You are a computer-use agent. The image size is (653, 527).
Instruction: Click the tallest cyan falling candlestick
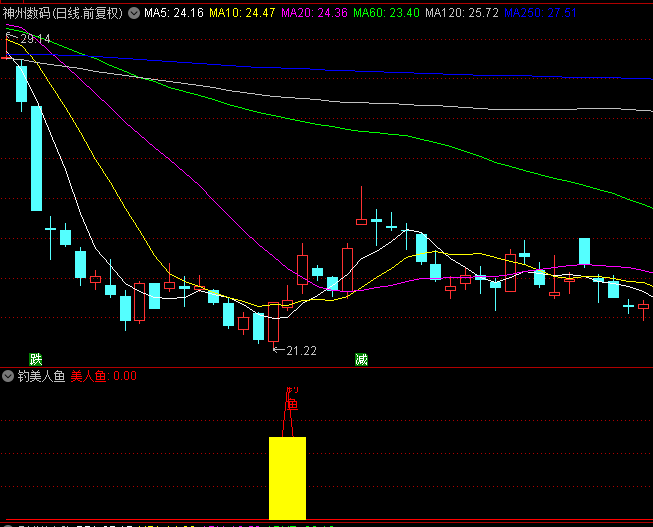[37, 158]
